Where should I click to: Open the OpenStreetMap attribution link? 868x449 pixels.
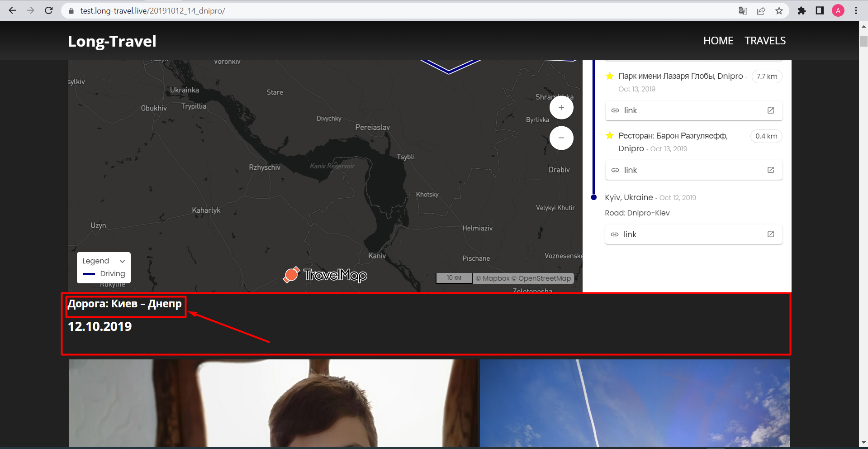pos(541,278)
